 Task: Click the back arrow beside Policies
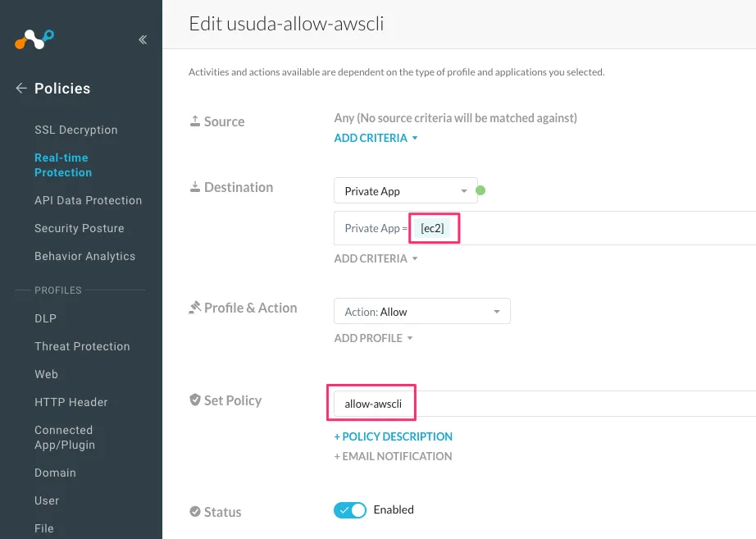pyautogui.click(x=21, y=89)
